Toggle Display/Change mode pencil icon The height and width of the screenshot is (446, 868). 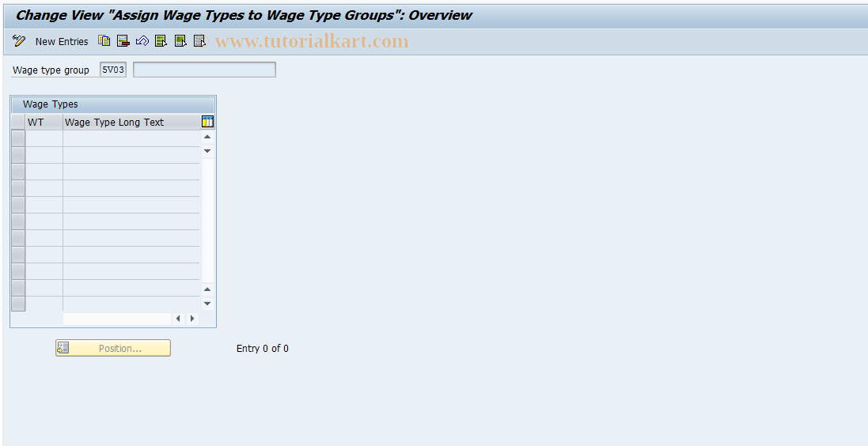coord(19,41)
